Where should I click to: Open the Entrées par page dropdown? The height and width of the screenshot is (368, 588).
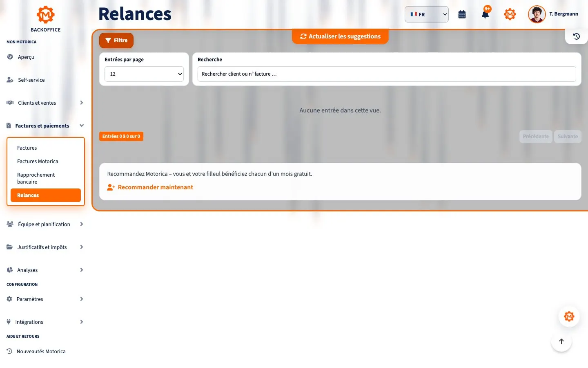tap(144, 74)
